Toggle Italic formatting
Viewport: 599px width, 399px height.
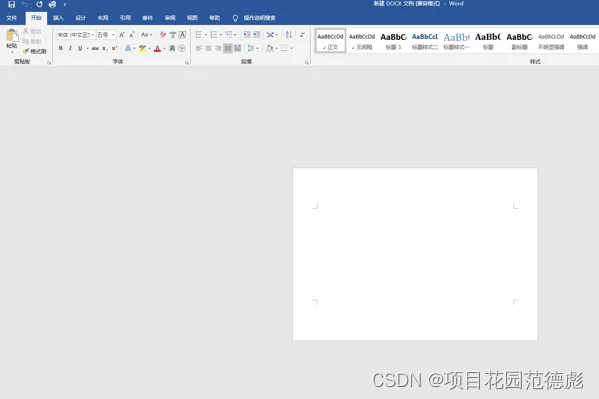pos(70,48)
